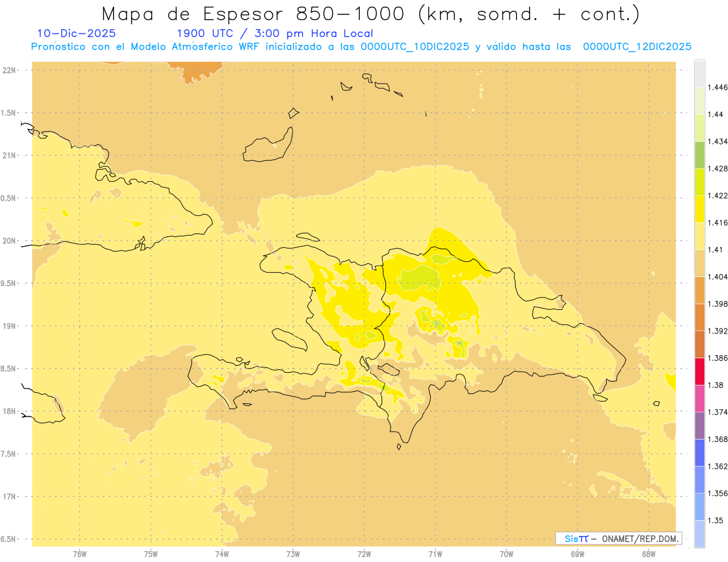728x562 pixels.
Task: Click the legend value '1.356'
Action: coord(719,493)
